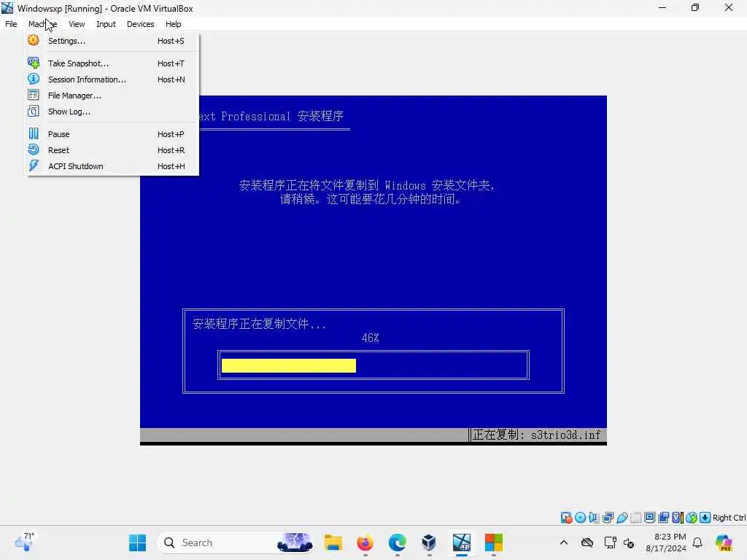The width and height of the screenshot is (747, 560).
Task: Click the optical drive status icon
Action: [580, 518]
